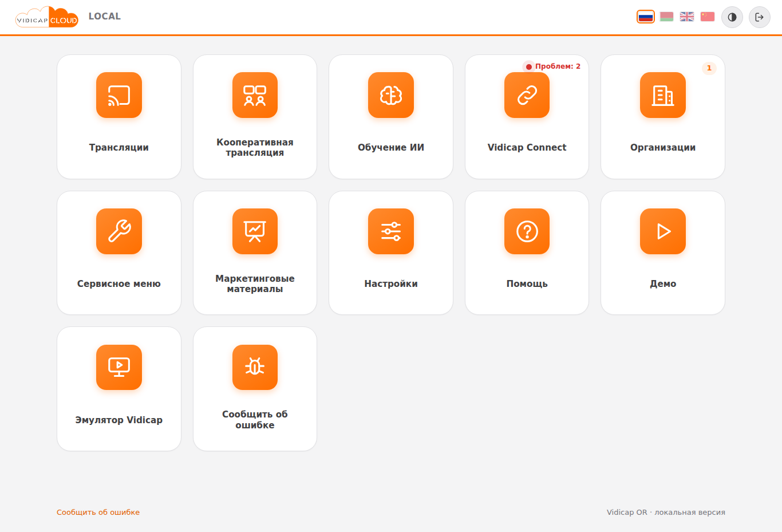782x532 pixels.
Task: Switch language to Belarusian flag
Action: click(666, 17)
